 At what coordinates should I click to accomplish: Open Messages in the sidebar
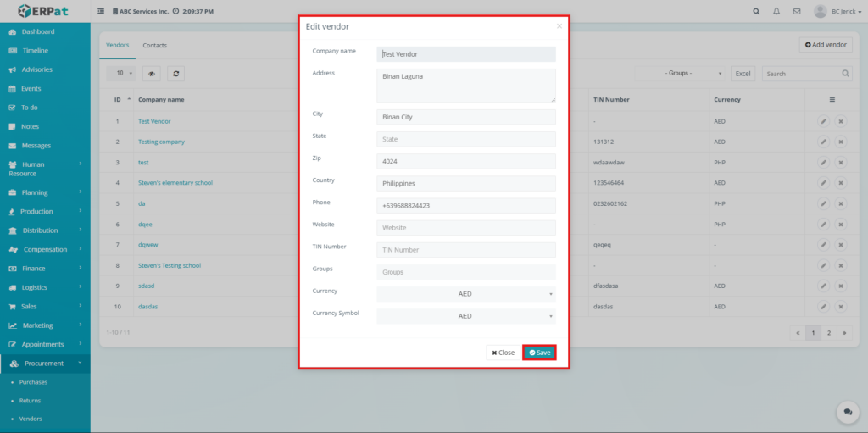(x=36, y=146)
